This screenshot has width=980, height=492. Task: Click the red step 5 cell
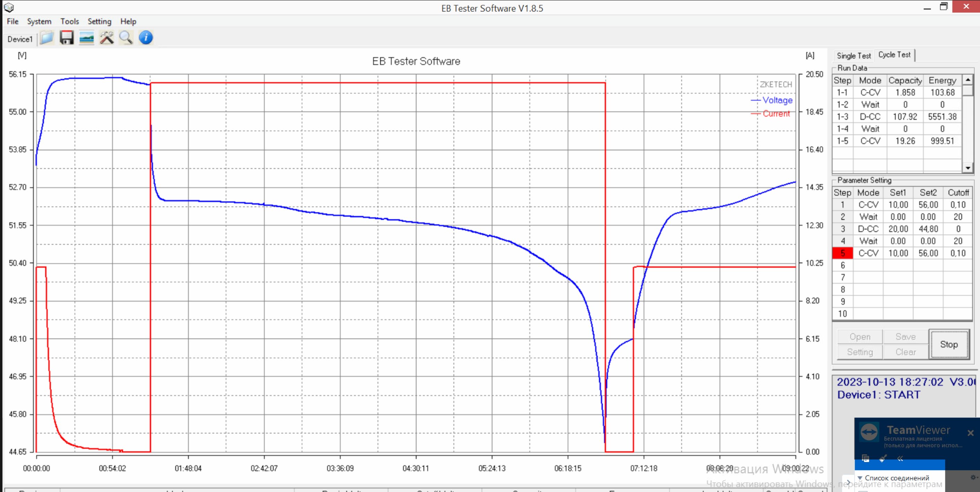point(842,253)
